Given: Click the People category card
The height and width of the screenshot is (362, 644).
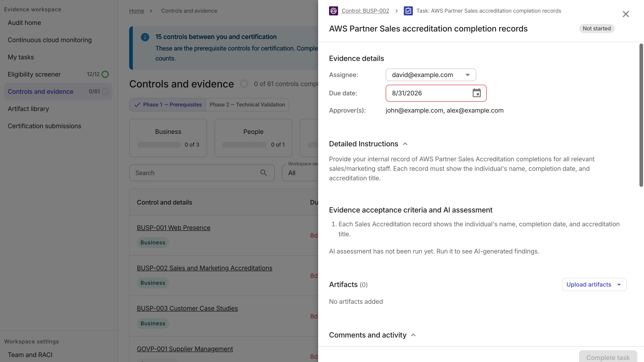Looking at the screenshot, I should 253,138.
